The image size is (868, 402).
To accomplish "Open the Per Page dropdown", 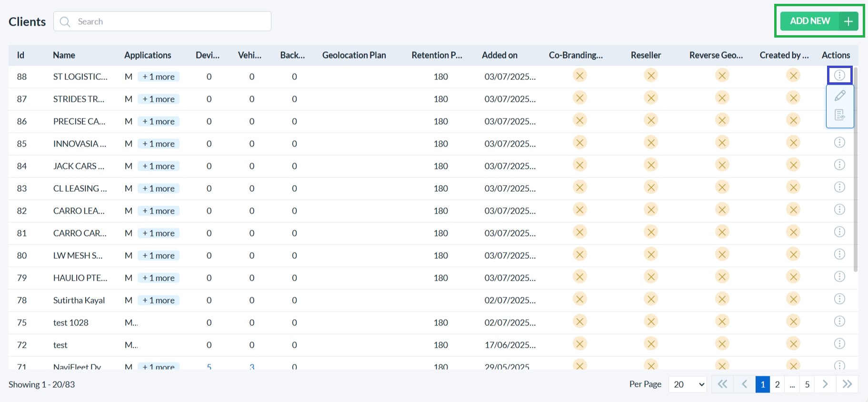I will (688, 384).
